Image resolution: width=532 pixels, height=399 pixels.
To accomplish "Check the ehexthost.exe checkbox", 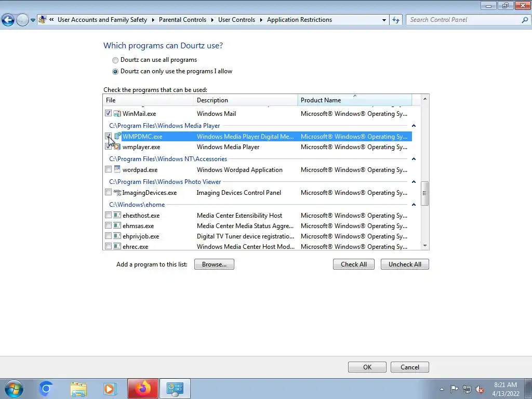I will click(x=108, y=215).
